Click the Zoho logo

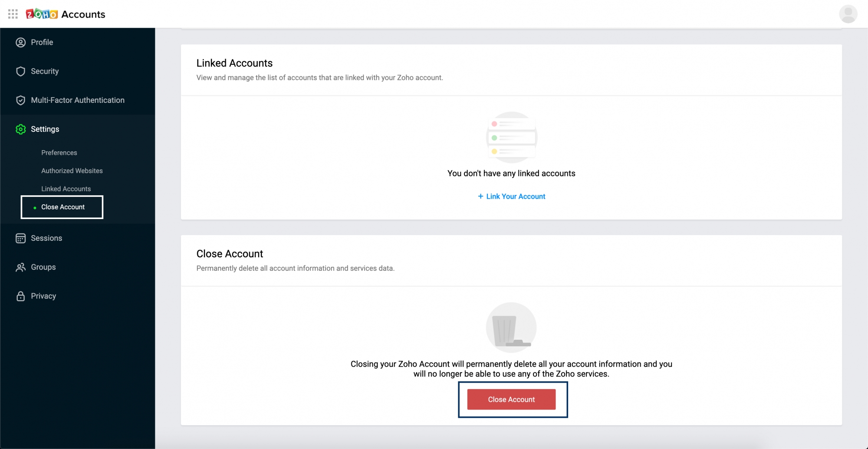pos(42,14)
